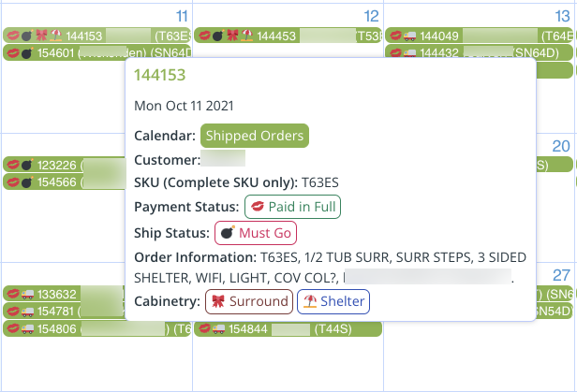The width and height of the screenshot is (577, 392).
Task: Select the Shelter cabinetry tag
Action: pyautogui.click(x=333, y=301)
